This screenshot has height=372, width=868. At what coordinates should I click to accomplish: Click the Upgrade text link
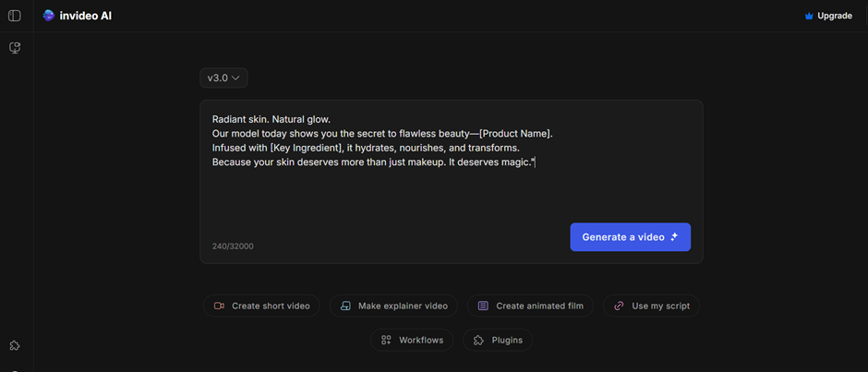coord(835,16)
